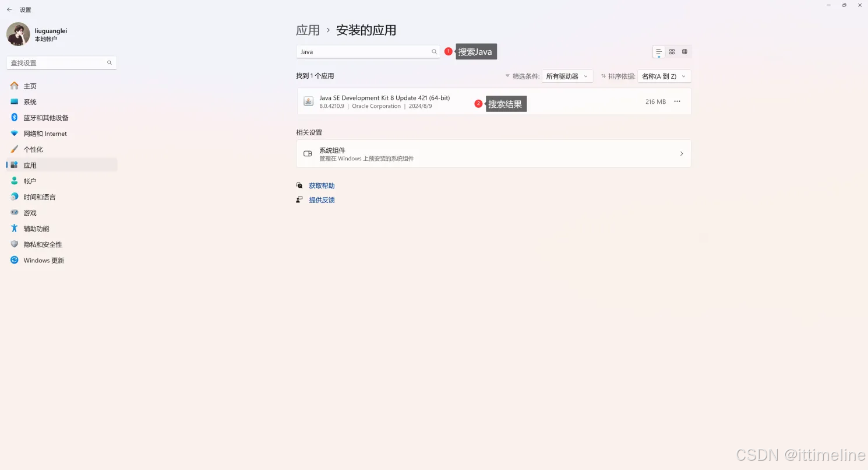
Task: Click the Bluetooth icon in sidebar
Action: (15, 117)
